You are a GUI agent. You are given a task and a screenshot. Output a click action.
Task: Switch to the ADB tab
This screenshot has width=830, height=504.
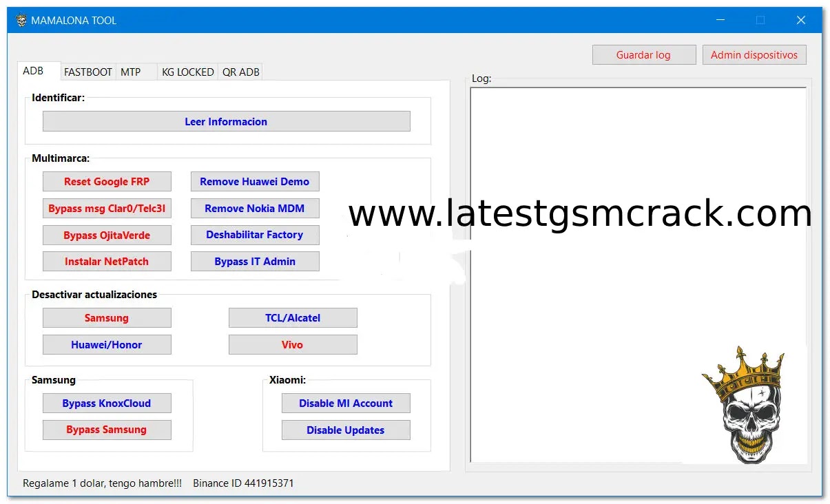37,71
